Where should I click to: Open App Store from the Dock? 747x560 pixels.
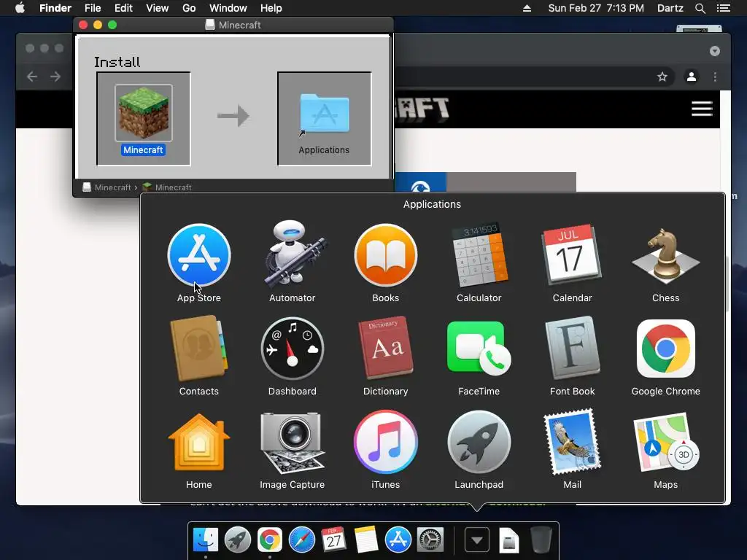pyautogui.click(x=398, y=540)
